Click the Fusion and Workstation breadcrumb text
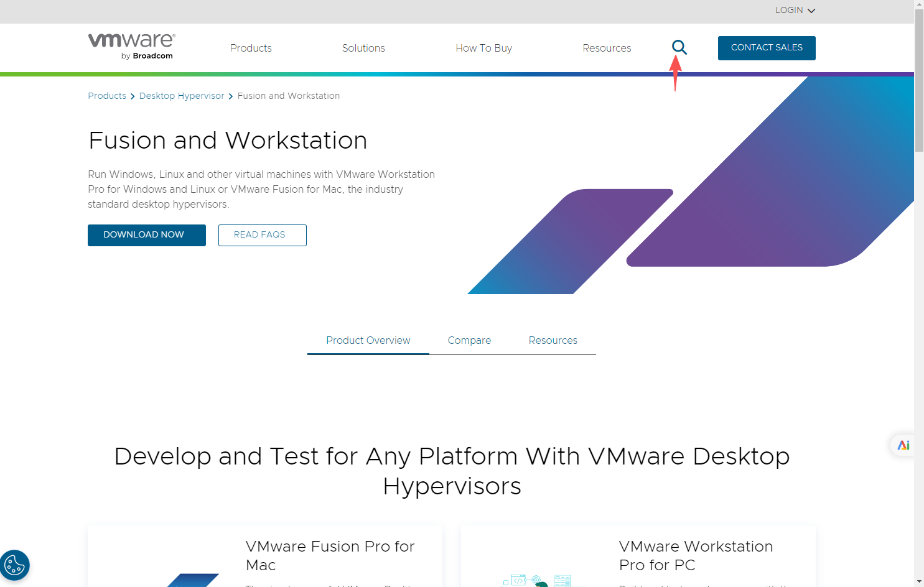 [289, 96]
